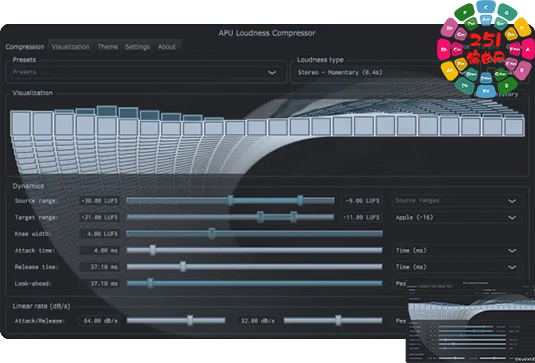Click the Look-ahead label
Screen dimensions: 535x363
tap(33, 284)
